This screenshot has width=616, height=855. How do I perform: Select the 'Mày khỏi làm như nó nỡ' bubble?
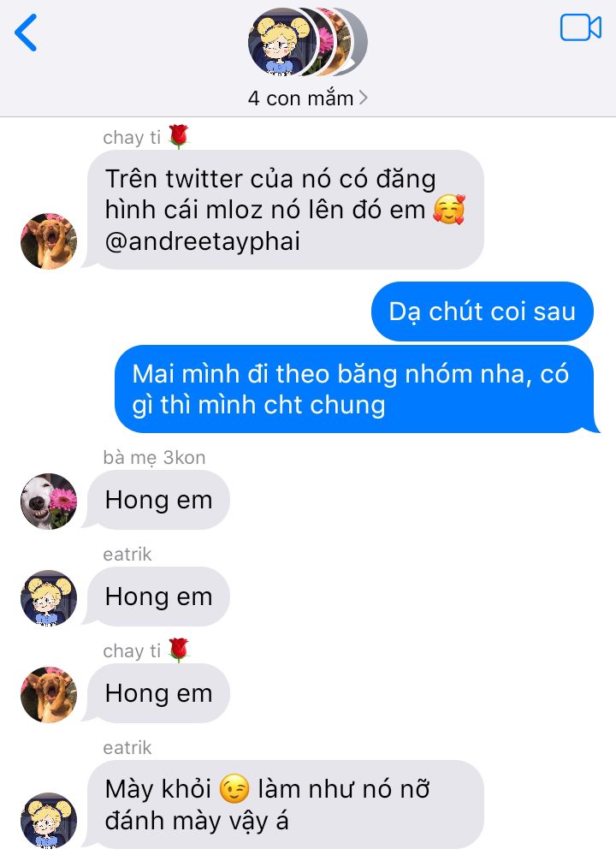coord(283,805)
